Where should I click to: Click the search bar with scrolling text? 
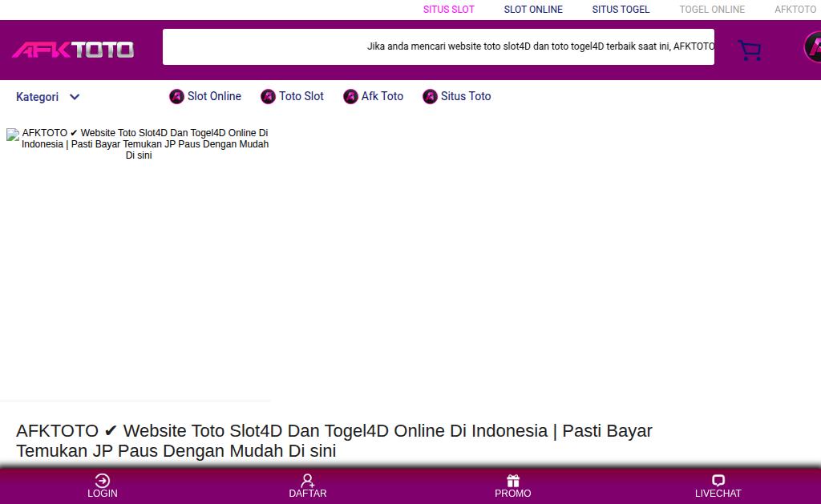439,47
